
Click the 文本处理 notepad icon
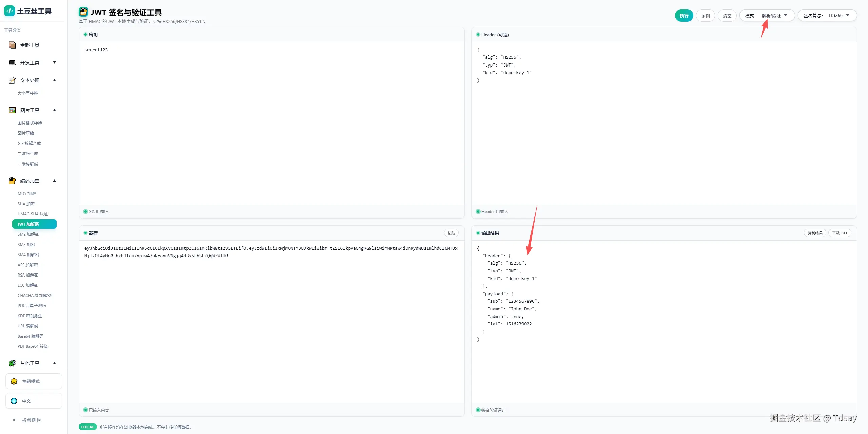click(12, 80)
